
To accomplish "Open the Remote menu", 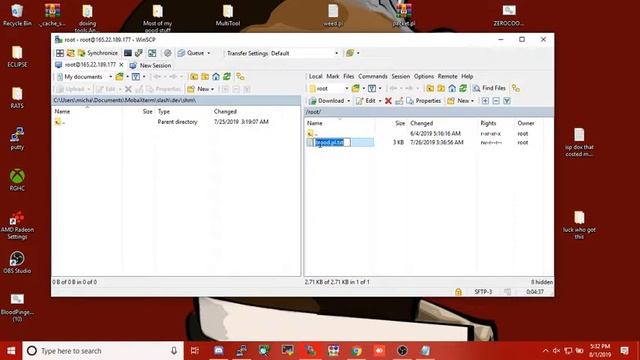I will click(x=447, y=76).
